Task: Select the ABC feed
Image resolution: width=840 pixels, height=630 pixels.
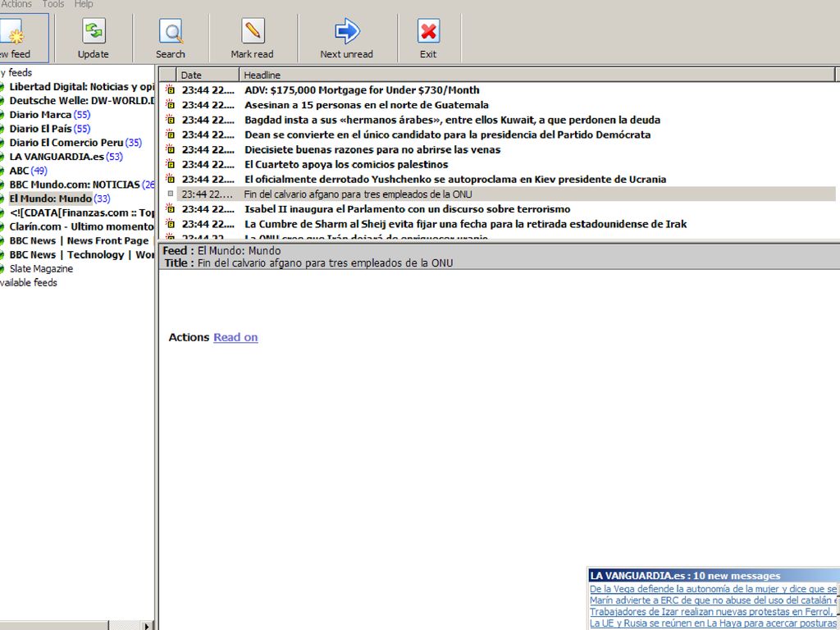Action: [29, 171]
